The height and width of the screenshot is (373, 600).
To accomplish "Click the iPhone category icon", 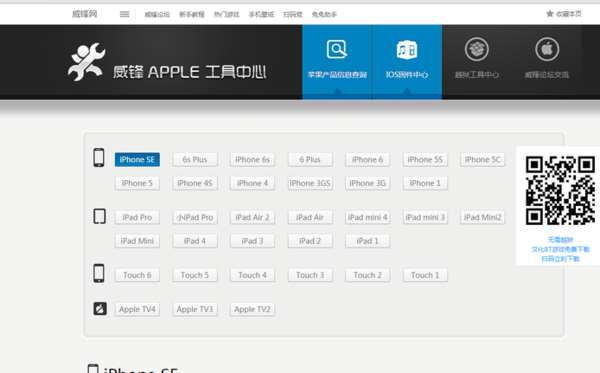I will [x=99, y=157].
